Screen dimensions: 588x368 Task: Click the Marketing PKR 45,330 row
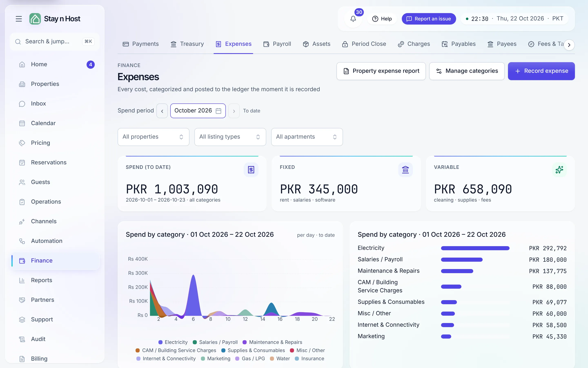(x=462, y=337)
